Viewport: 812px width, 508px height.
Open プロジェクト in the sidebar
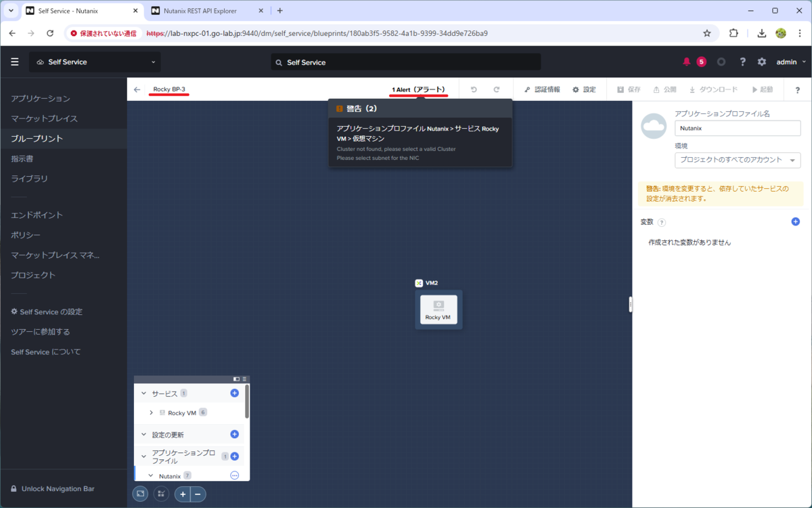tap(33, 276)
